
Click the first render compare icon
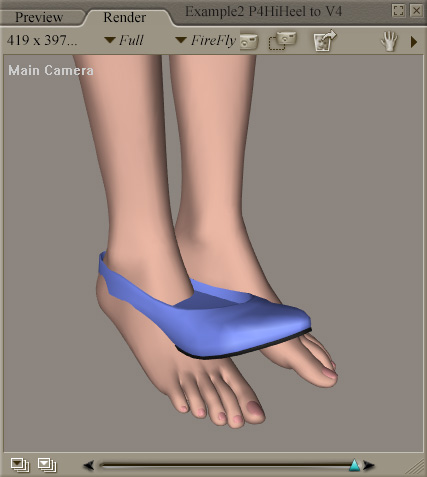tap(20, 465)
